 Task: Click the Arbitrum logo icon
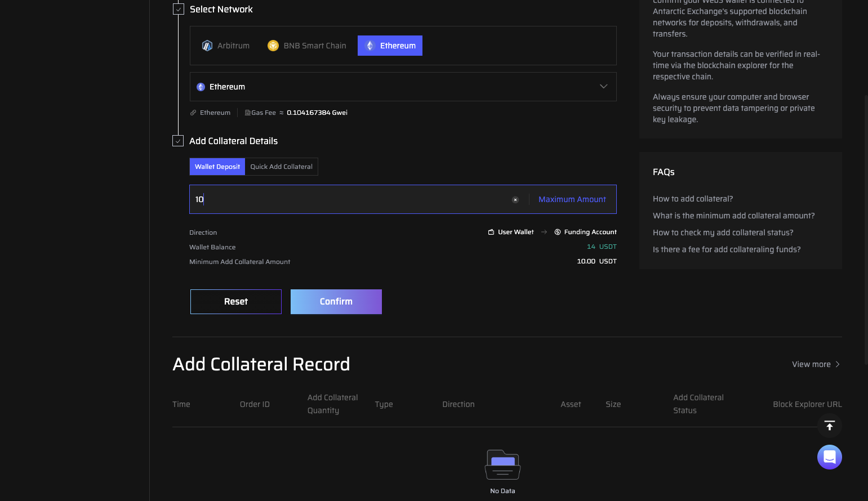tap(207, 46)
